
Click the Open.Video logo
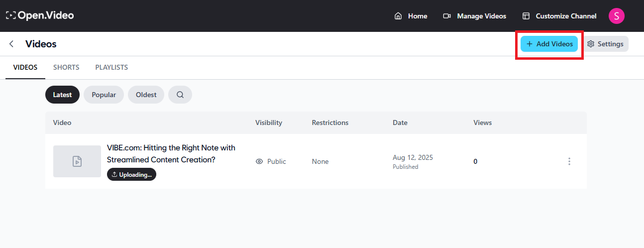coord(40,15)
